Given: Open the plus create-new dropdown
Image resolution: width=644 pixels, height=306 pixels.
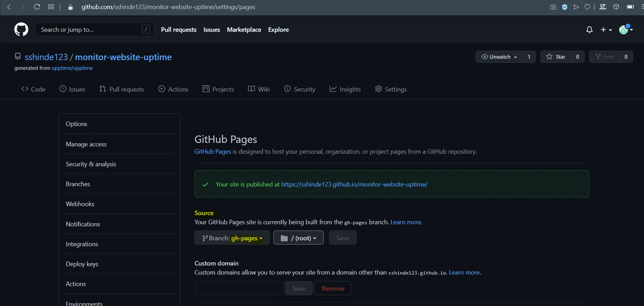Looking at the screenshot, I should point(606,30).
